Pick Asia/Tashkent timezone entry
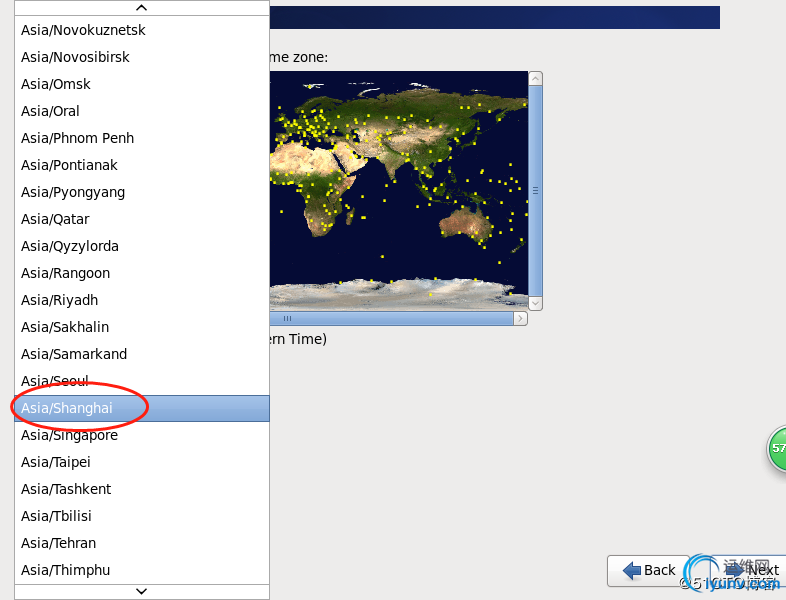Image resolution: width=786 pixels, height=600 pixels. coord(142,489)
